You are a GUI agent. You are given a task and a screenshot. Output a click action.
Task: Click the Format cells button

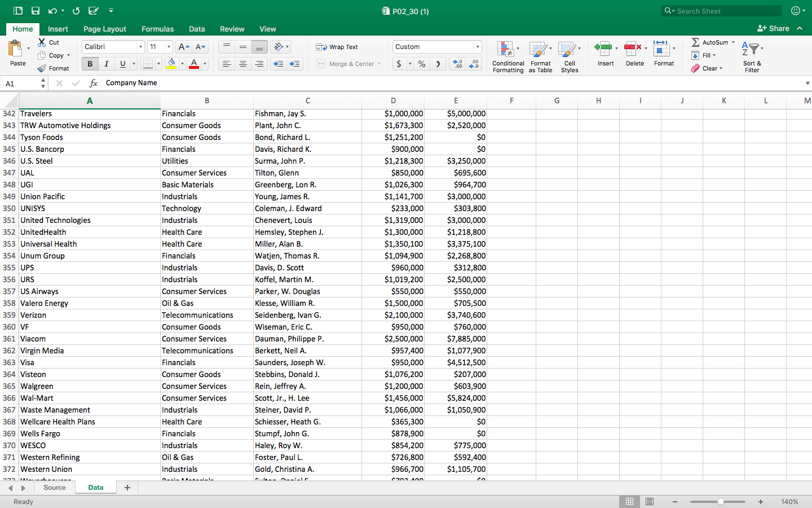[664, 54]
